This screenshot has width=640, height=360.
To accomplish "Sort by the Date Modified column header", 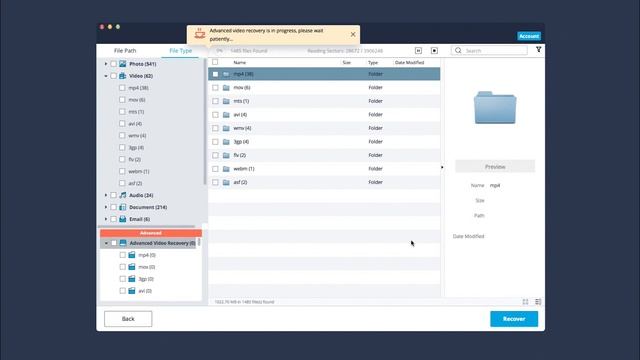I will [x=409, y=62].
